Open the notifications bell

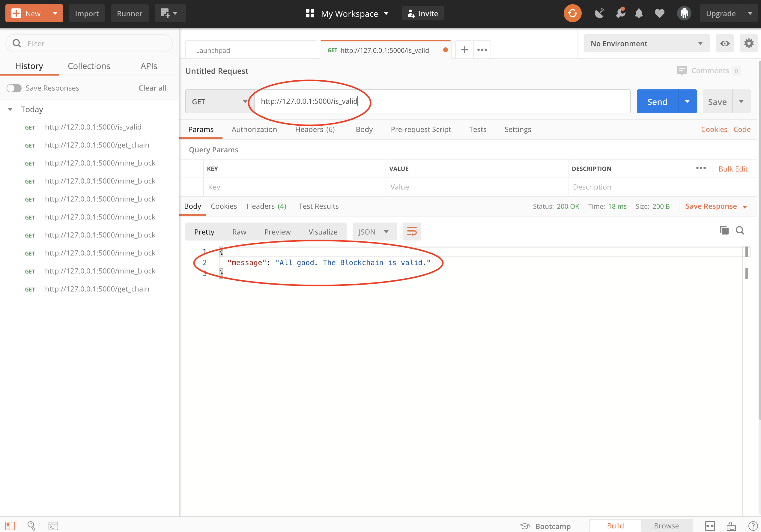[639, 13]
